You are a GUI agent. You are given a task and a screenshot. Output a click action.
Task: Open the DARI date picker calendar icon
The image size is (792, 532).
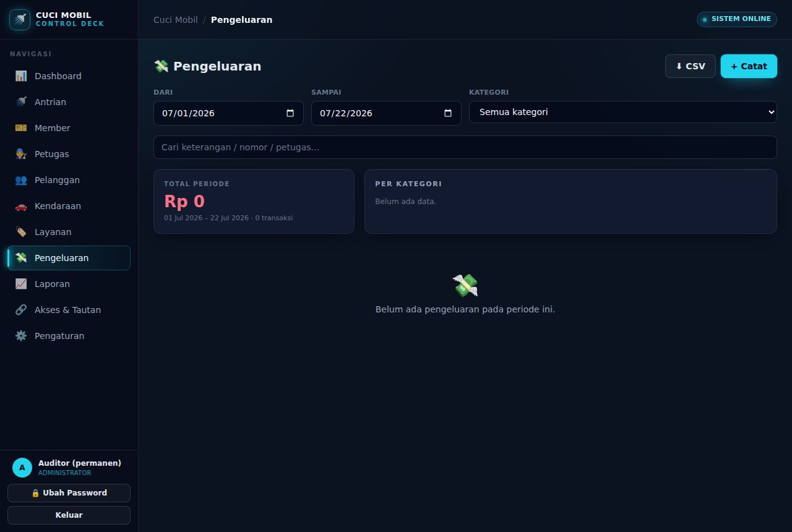pos(290,113)
